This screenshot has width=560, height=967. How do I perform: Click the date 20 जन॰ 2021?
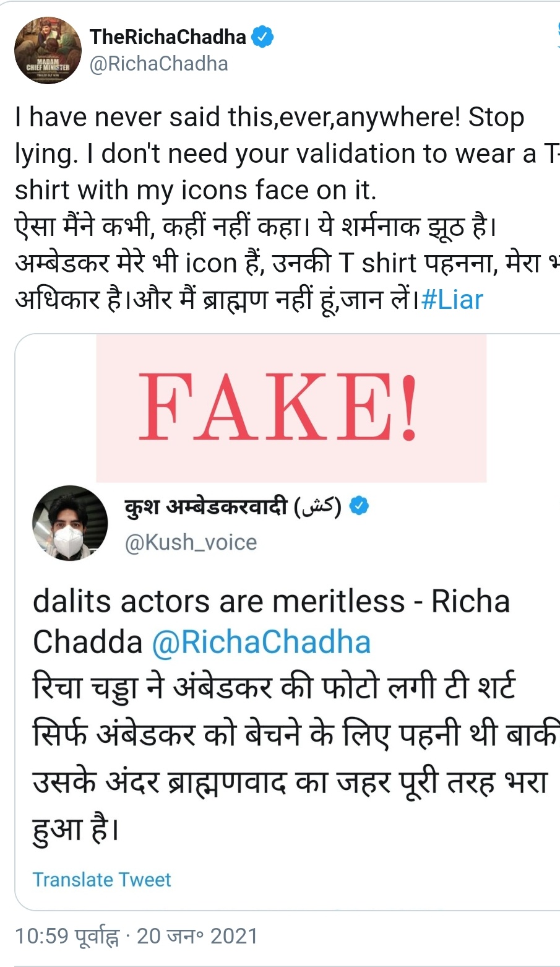197,936
